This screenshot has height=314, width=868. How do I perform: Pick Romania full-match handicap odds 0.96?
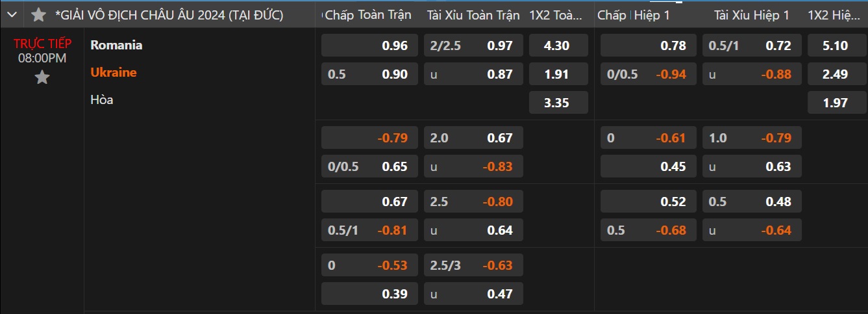[x=370, y=46]
